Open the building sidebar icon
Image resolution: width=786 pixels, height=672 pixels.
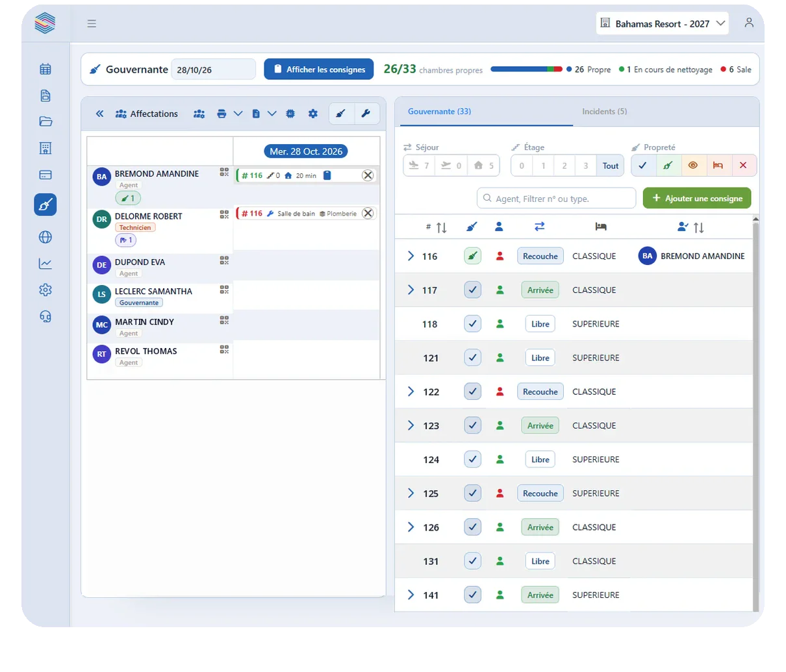pyautogui.click(x=45, y=148)
